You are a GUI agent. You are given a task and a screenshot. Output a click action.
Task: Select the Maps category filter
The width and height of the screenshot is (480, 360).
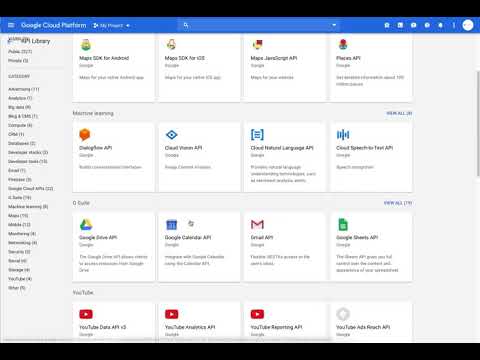(18, 216)
